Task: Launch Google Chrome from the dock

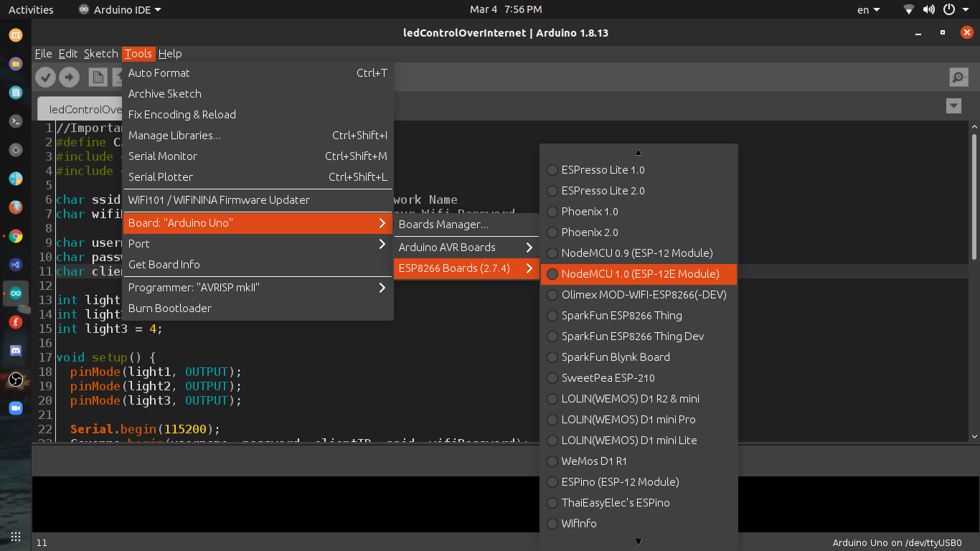Action: click(16, 236)
